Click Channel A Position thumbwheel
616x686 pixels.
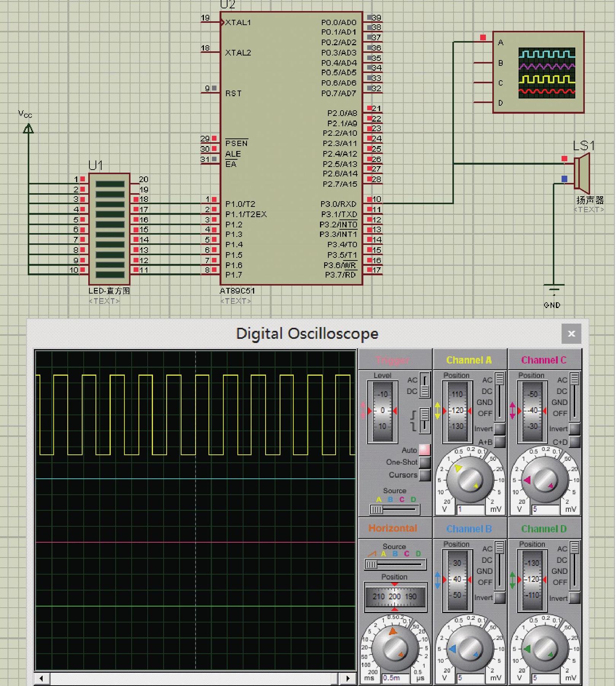[x=457, y=411]
